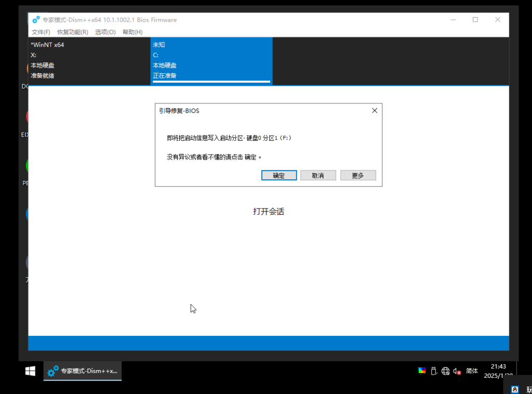Open the Windows Start menu

point(31,371)
